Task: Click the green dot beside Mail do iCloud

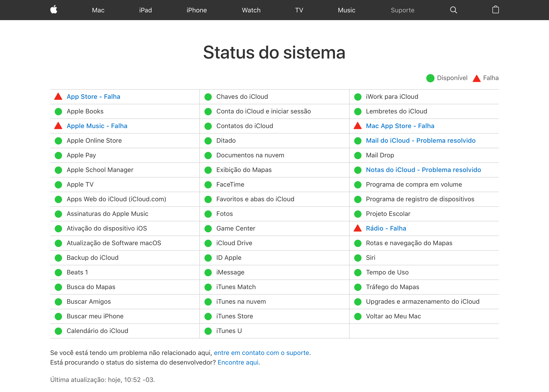Action: point(358,141)
